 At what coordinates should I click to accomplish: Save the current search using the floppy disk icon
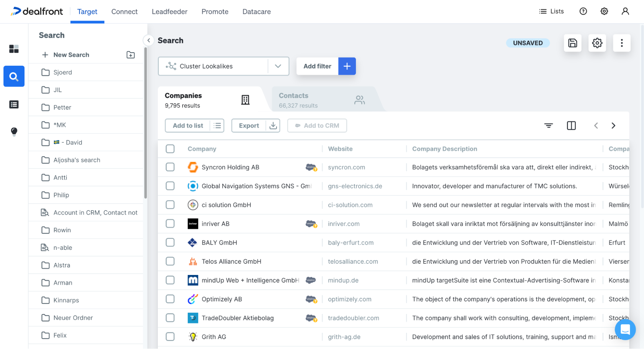(572, 43)
